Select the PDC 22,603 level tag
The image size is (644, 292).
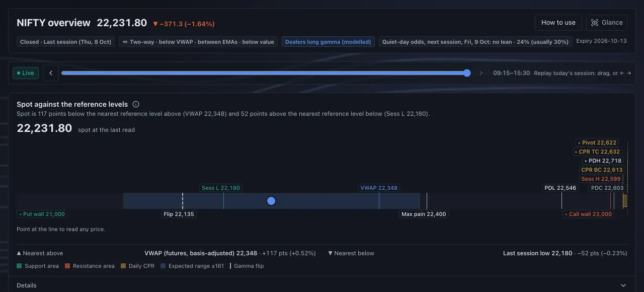pyautogui.click(x=607, y=188)
